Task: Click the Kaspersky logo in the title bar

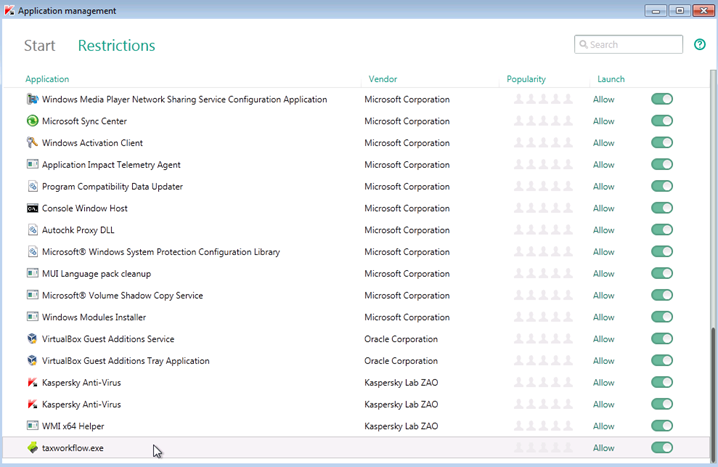Action: 9,10
